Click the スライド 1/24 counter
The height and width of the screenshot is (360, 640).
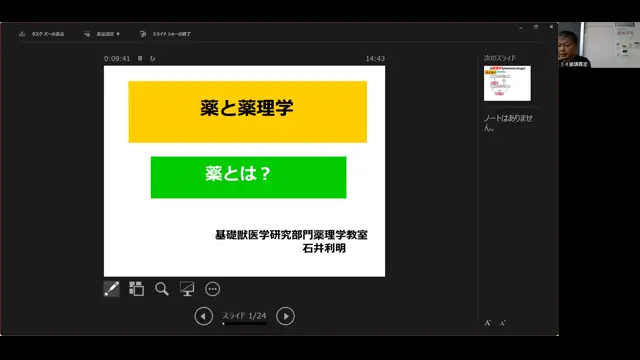pos(244,316)
